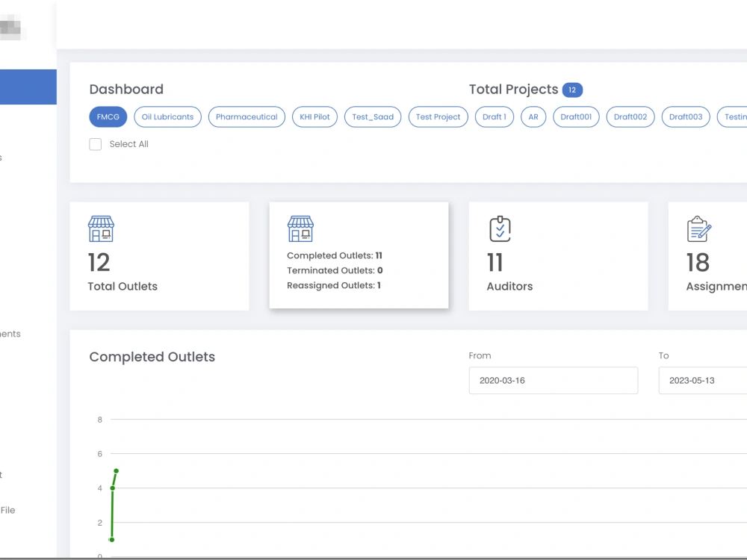The height and width of the screenshot is (560, 747).
Task: Click the Total Projects count badge 12
Action: pos(572,90)
